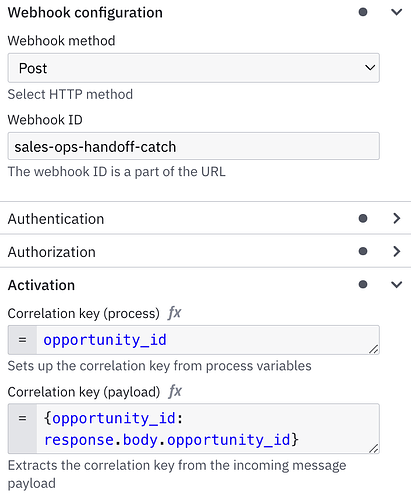Collapse the Activation section chevron
Image resolution: width=411 pixels, height=500 pixels.
pyautogui.click(x=396, y=285)
